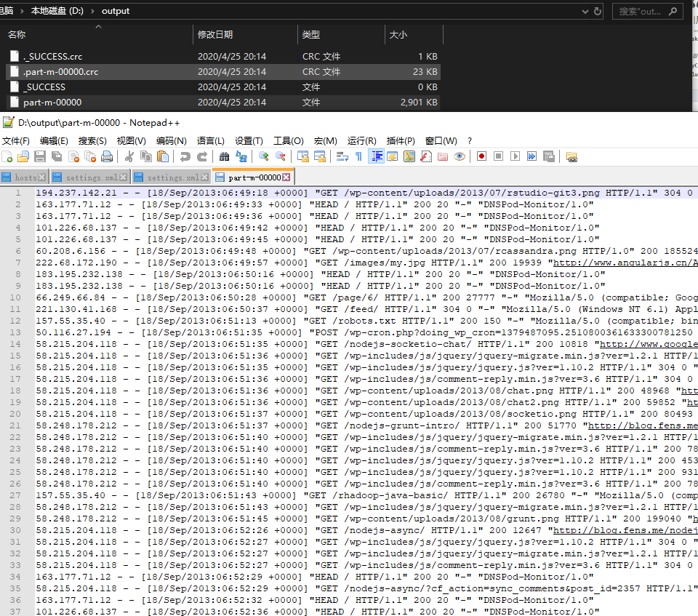Image resolution: width=698 pixels, height=616 pixels.
Task: Click the Save icon in Notepad++ toolbar
Action: (x=40, y=156)
